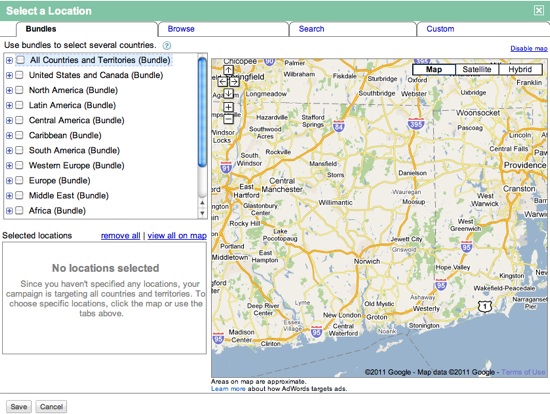Image resolution: width=550 pixels, height=414 pixels.
Task: Pan the map down arrow
Action: (x=228, y=93)
